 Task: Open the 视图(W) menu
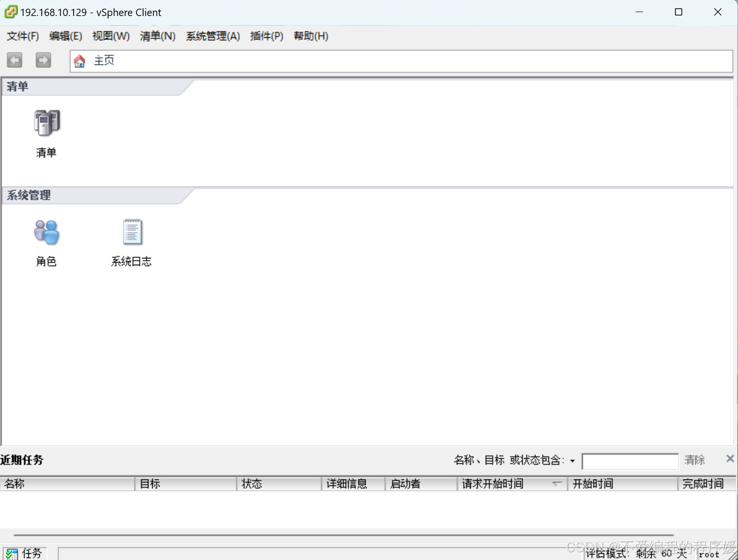(x=111, y=36)
